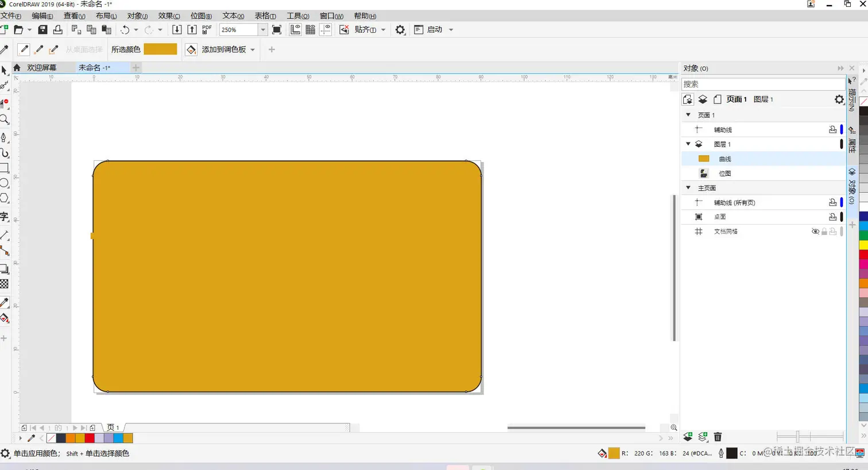The image size is (868, 470).
Task: Open the undo history dropdown arrow
Action: coord(136,30)
